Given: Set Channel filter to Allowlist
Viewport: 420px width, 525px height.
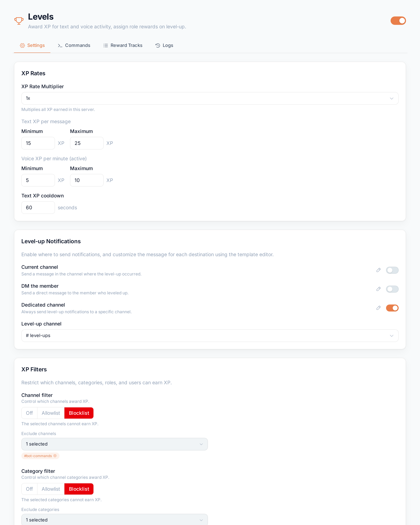Looking at the screenshot, I should (x=51, y=413).
